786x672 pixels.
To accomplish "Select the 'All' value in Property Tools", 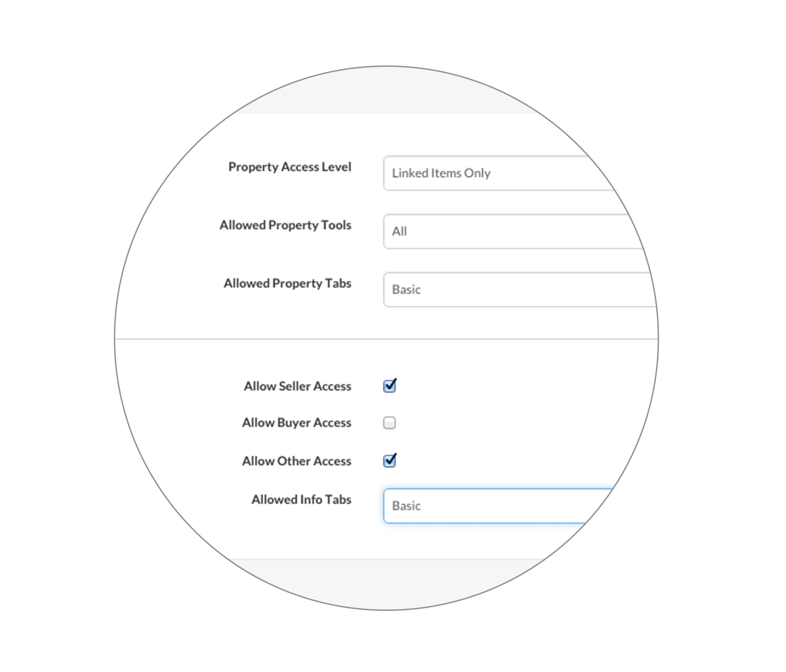I will coord(399,231).
